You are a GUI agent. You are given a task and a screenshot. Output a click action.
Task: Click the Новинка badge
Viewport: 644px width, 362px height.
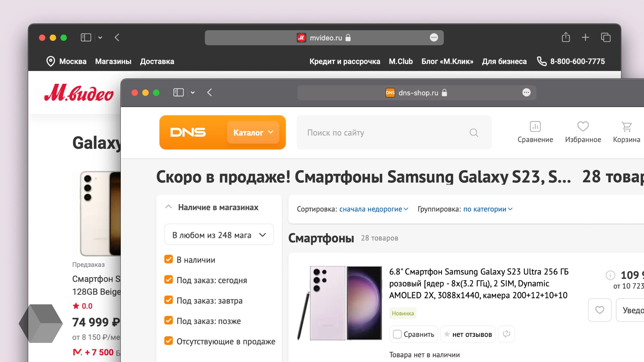click(403, 313)
